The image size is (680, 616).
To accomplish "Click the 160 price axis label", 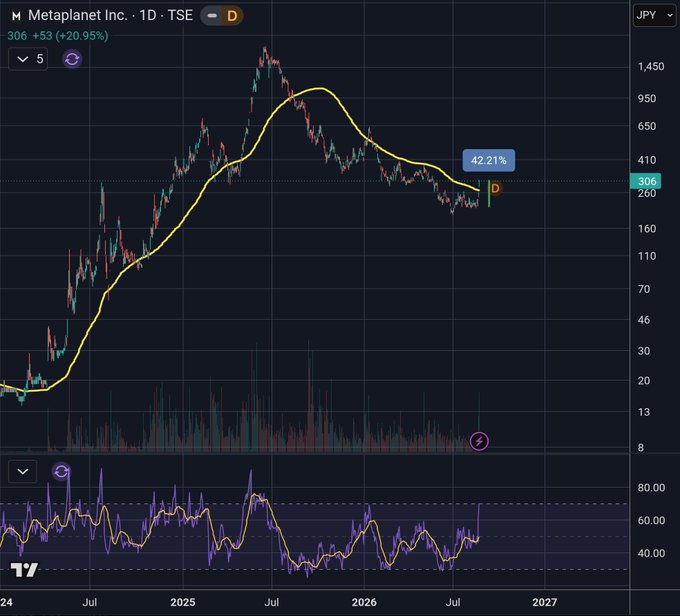I will click(x=647, y=229).
